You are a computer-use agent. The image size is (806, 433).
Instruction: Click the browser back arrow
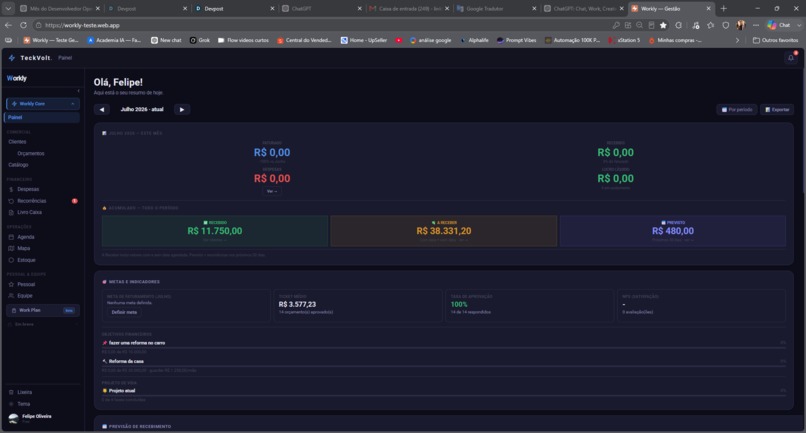click(x=8, y=25)
